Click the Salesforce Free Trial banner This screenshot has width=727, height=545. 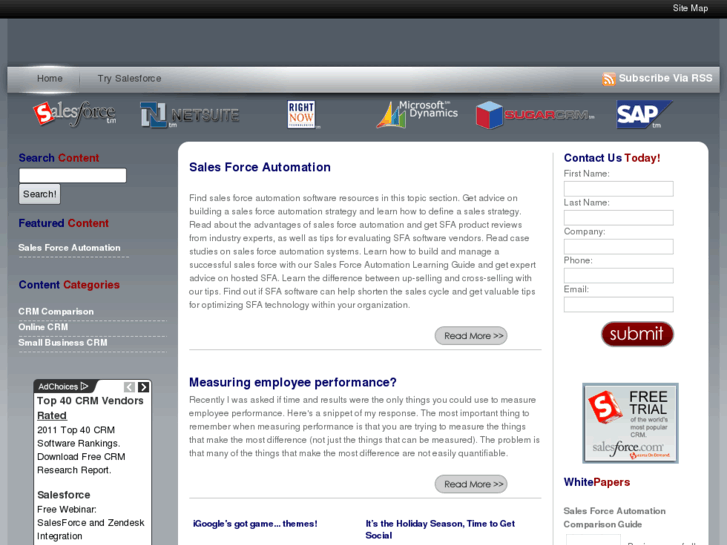click(630, 423)
